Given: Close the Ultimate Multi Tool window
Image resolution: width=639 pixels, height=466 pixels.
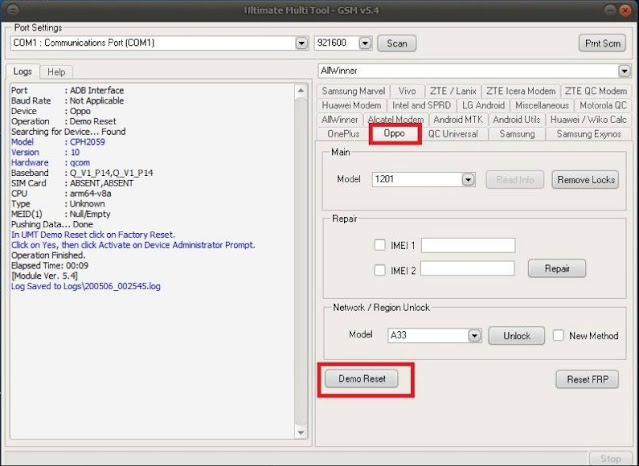Looking at the screenshot, I should point(625,10).
